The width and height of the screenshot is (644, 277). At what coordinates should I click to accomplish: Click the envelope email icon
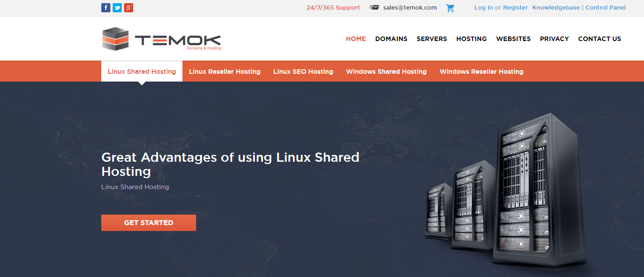click(374, 7)
